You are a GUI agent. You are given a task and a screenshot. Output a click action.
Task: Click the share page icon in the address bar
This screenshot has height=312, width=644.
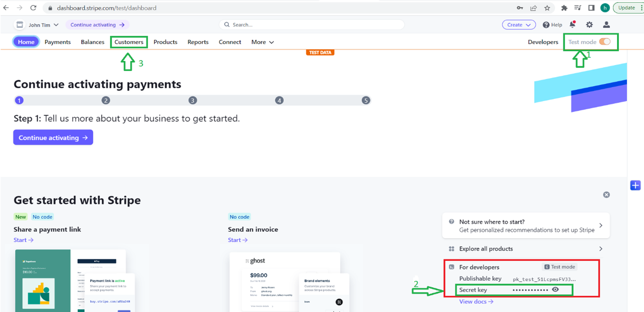[x=533, y=8]
